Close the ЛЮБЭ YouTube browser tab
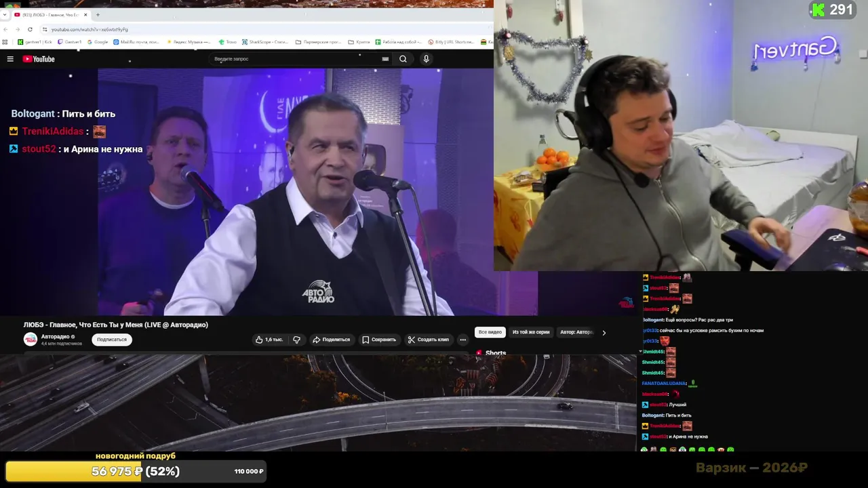 [85, 14]
